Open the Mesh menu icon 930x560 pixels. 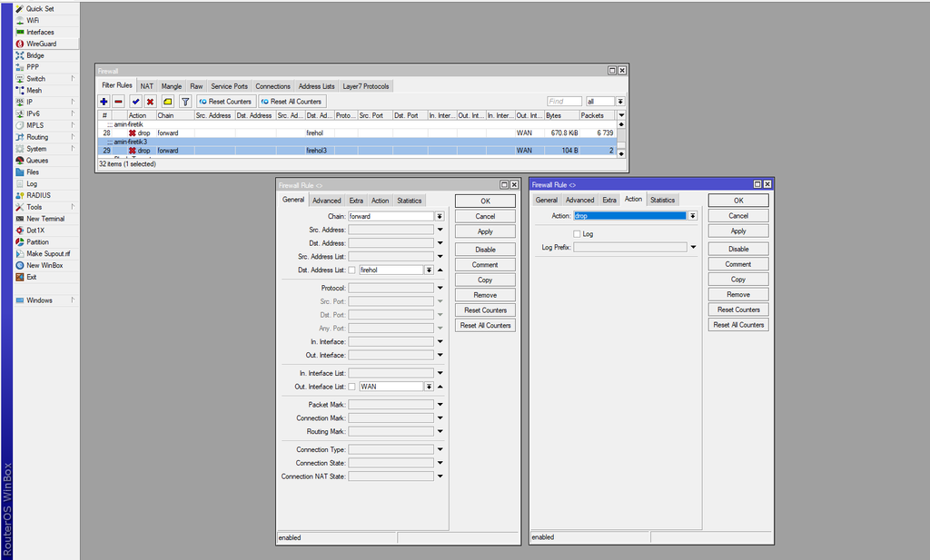coord(20,90)
